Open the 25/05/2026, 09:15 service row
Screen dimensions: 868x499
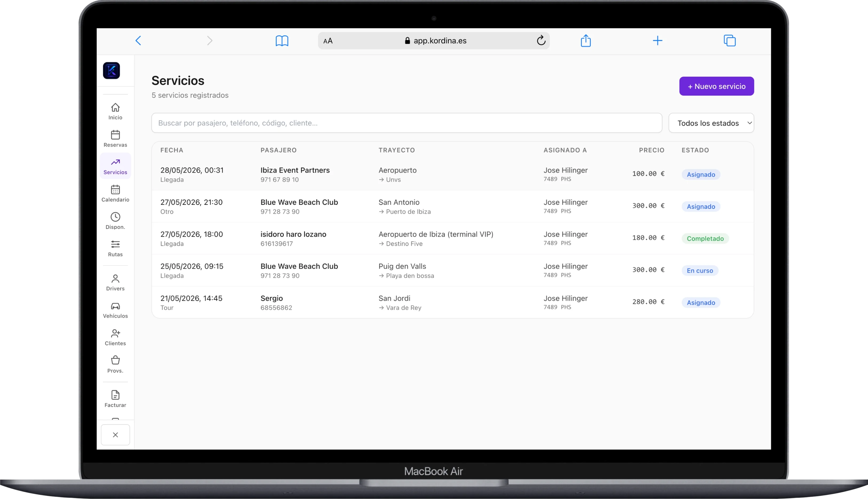pos(452,270)
